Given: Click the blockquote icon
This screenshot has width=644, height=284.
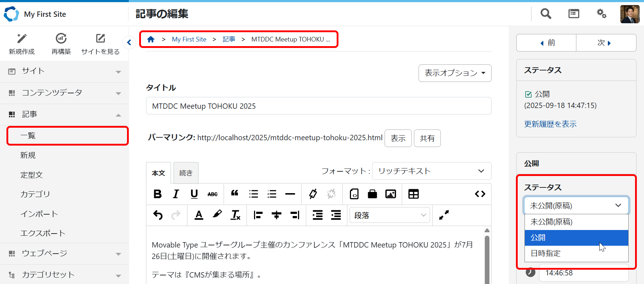Looking at the screenshot, I should (235, 194).
